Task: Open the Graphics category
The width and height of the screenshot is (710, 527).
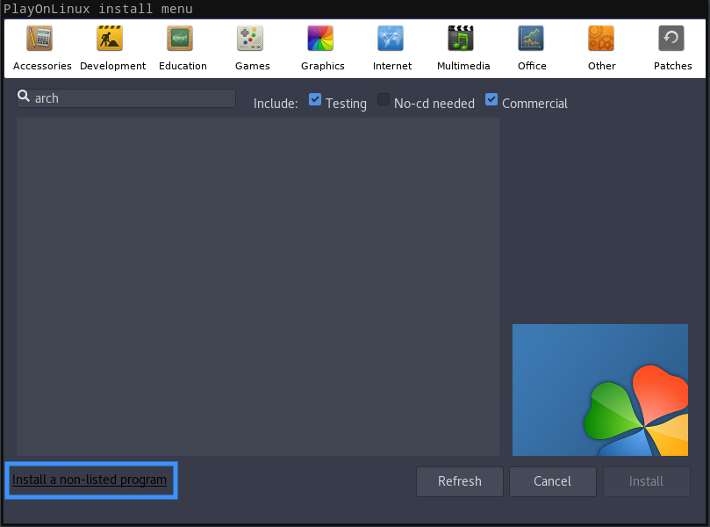Action: (x=322, y=48)
